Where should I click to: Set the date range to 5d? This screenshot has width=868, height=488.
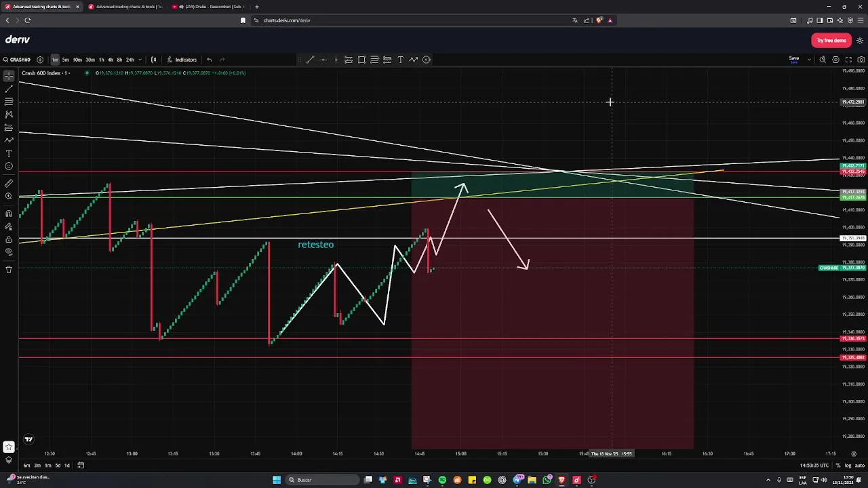[x=58, y=466]
